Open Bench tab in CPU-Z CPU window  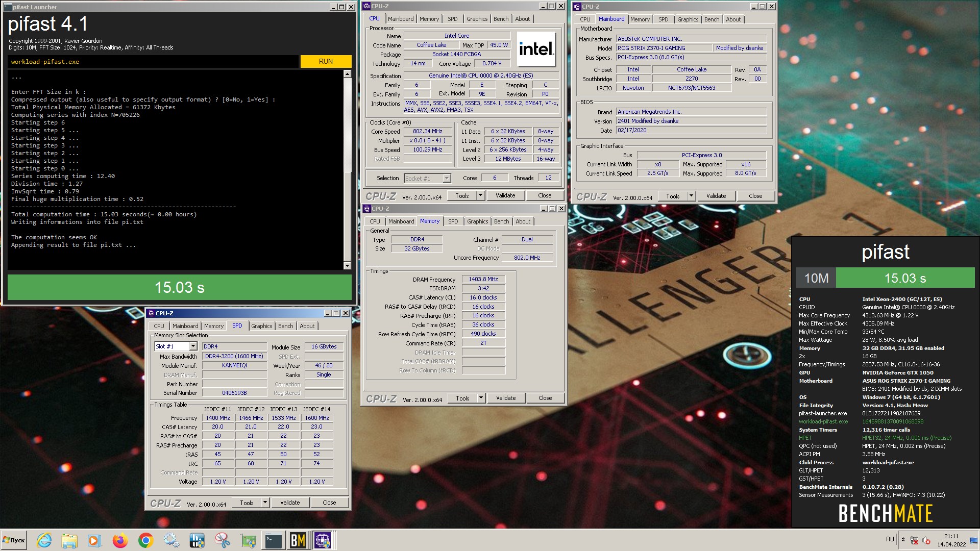[x=501, y=19]
